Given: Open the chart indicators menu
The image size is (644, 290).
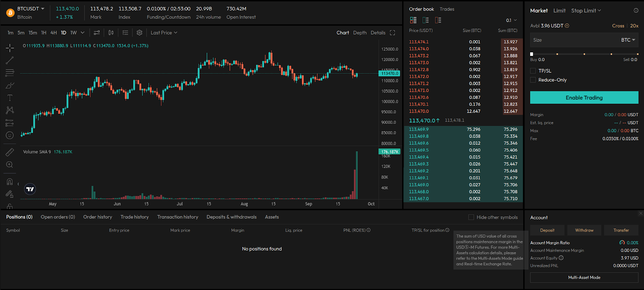Looking at the screenshot, I should 97,33.
